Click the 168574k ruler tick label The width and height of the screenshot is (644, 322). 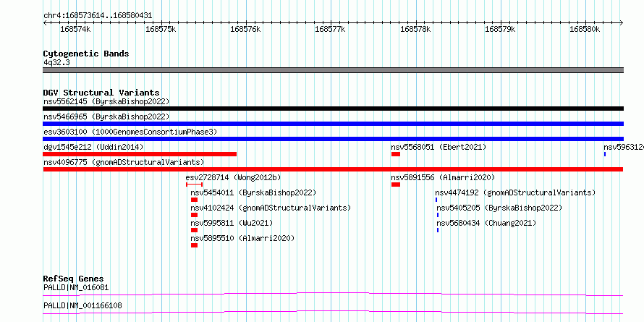point(75,29)
